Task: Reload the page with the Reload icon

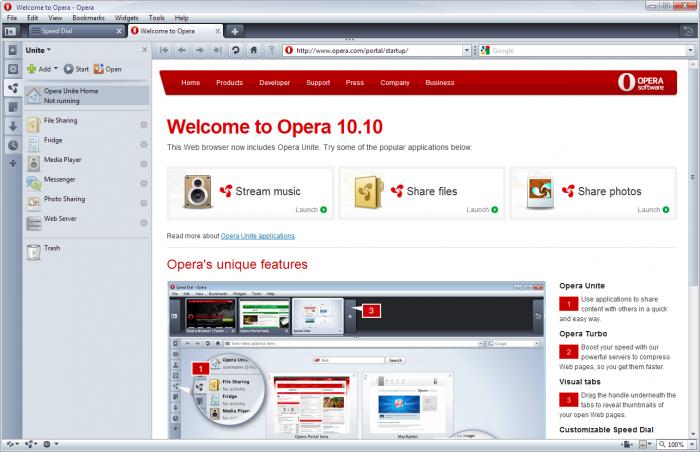Action: point(236,50)
